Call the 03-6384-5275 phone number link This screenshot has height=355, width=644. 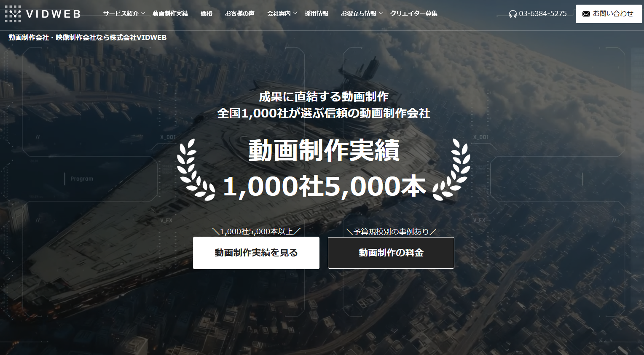pos(543,13)
